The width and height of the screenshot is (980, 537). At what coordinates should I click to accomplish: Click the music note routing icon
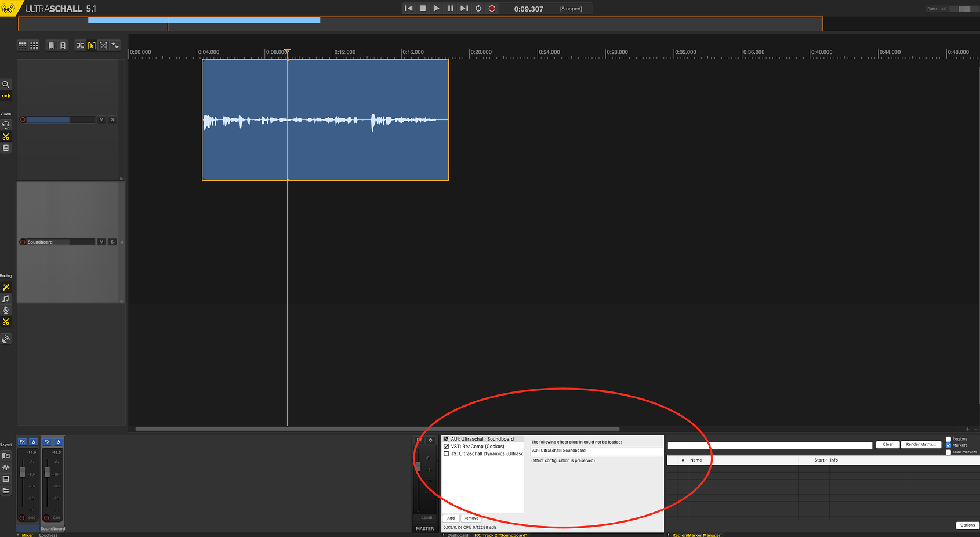coord(6,299)
